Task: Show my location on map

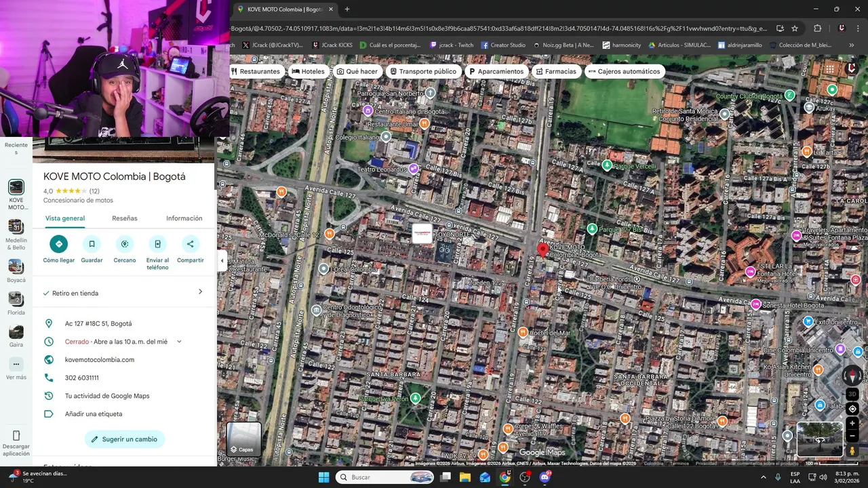Action: coord(852,409)
